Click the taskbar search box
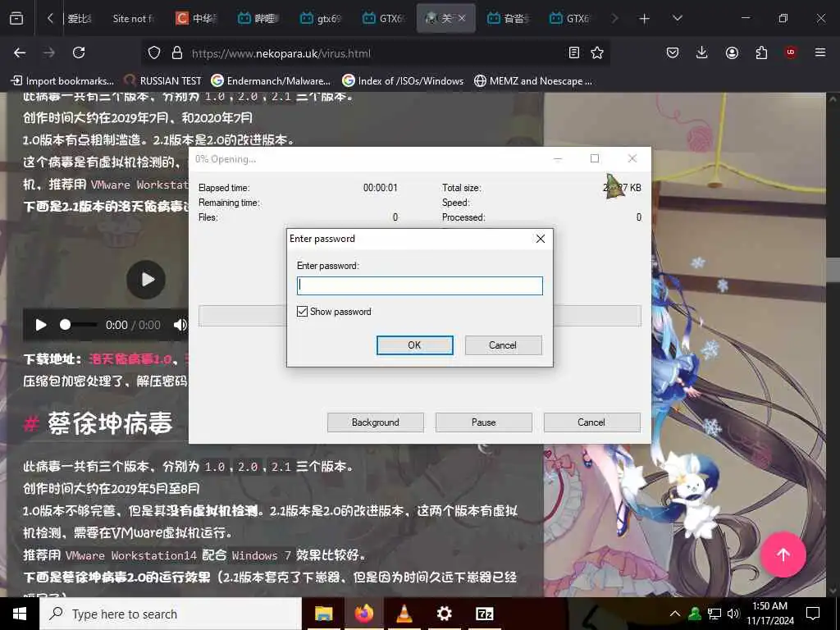 pyautogui.click(x=171, y=614)
